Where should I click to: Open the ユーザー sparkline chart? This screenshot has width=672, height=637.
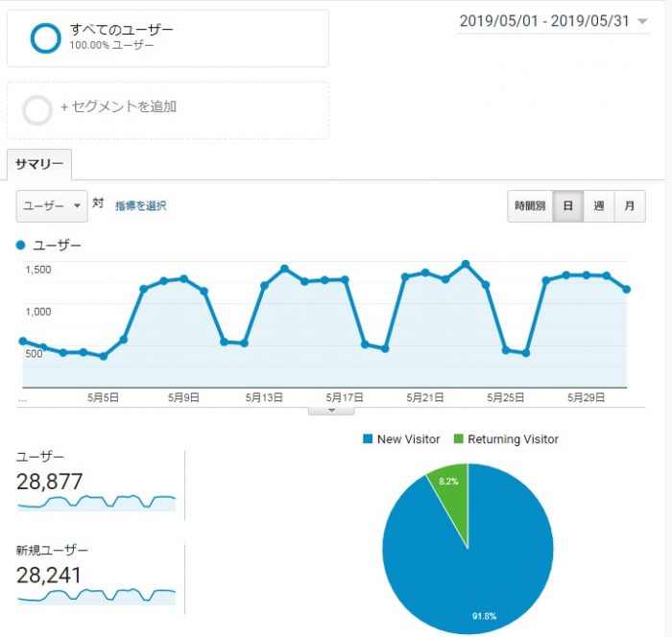coord(96,502)
